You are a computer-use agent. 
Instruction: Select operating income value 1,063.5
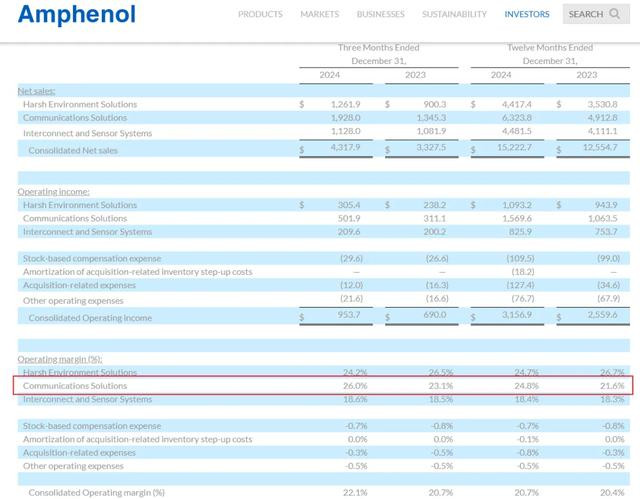[x=602, y=218]
